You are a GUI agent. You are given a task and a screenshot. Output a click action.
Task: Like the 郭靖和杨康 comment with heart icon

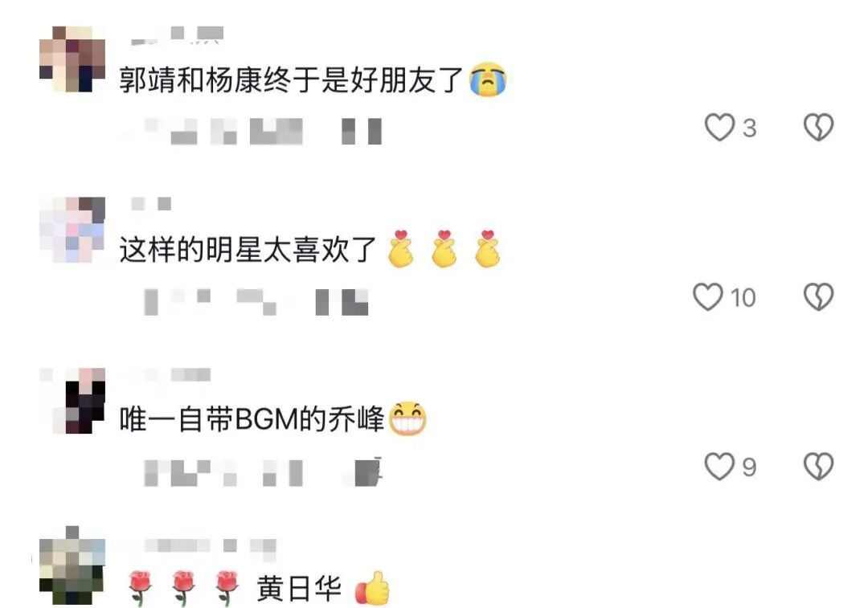[x=719, y=127]
